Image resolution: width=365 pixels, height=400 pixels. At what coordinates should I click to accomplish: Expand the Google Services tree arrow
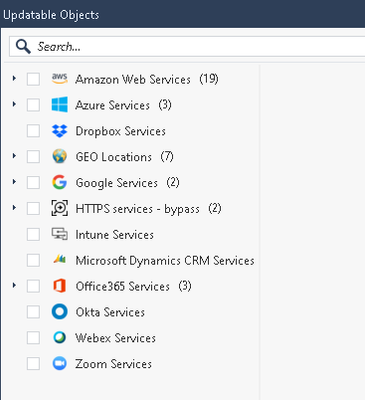(14, 182)
